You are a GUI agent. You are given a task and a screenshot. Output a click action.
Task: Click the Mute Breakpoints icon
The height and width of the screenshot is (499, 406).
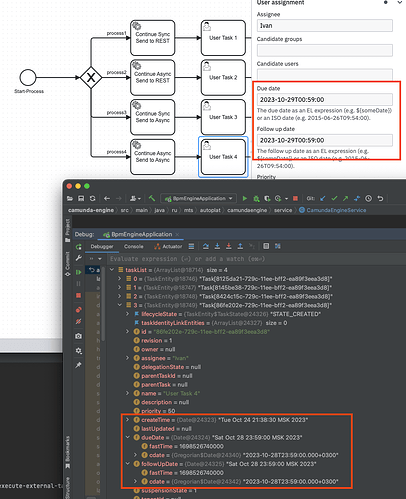click(x=78, y=322)
